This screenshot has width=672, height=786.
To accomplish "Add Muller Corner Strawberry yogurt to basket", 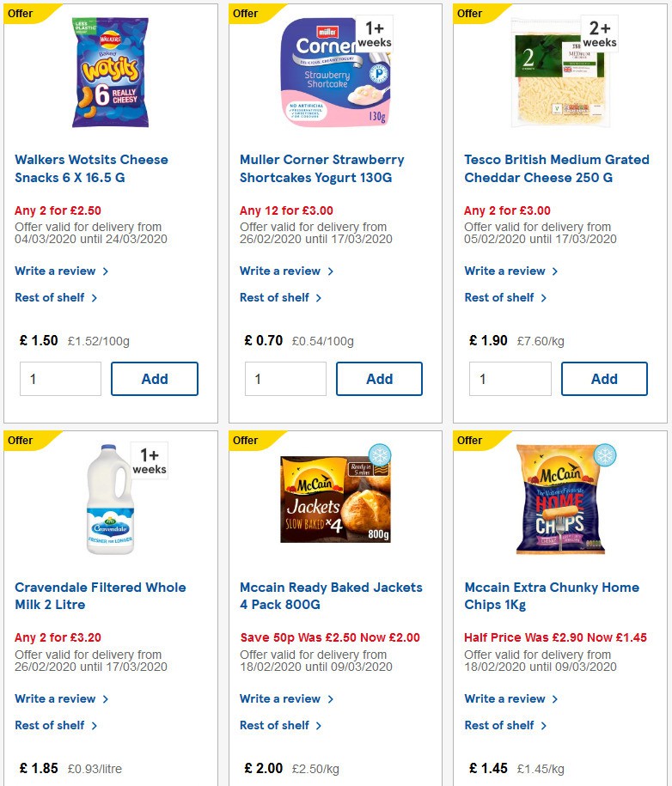I will (379, 378).
